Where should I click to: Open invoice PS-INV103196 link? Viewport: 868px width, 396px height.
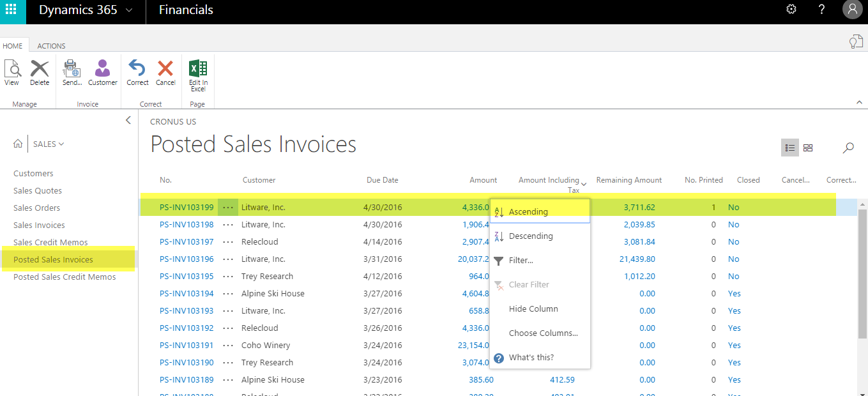pyautogui.click(x=187, y=259)
